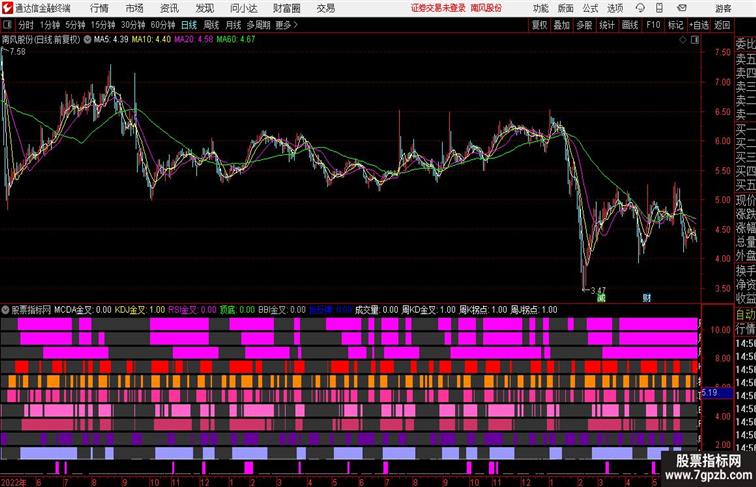Click the diamond icon at chart top right
The image size is (756, 487).
[683, 40]
